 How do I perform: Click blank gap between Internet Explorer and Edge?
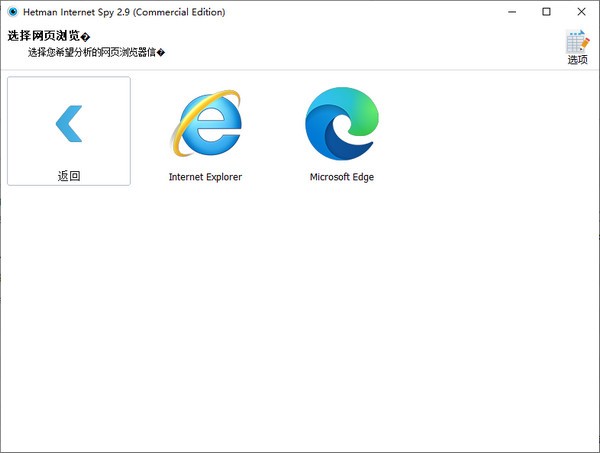[x=273, y=130]
